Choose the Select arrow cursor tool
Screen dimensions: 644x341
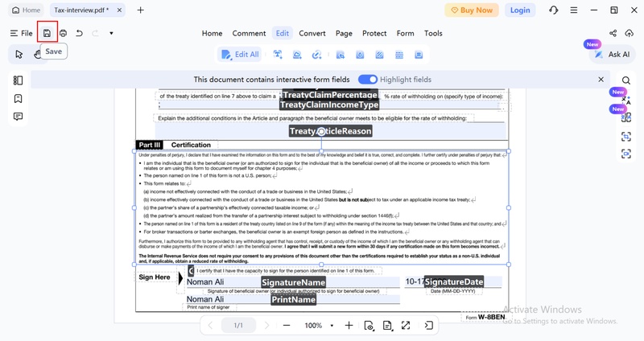pyautogui.click(x=19, y=54)
